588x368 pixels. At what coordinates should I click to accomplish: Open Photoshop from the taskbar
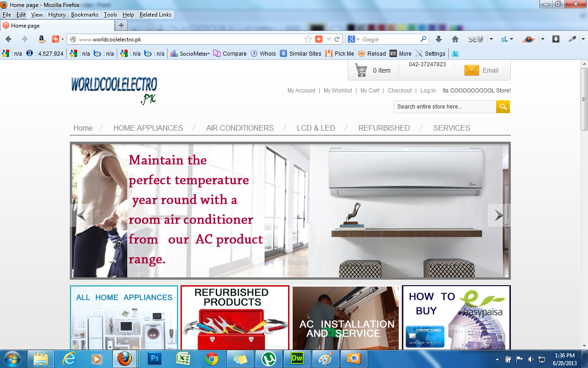(x=155, y=358)
